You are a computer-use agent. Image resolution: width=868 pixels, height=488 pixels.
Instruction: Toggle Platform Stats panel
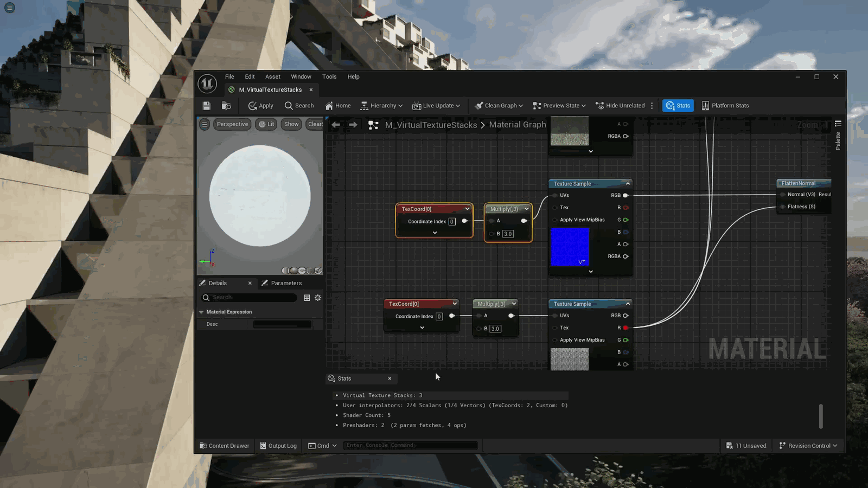pos(725,106)
